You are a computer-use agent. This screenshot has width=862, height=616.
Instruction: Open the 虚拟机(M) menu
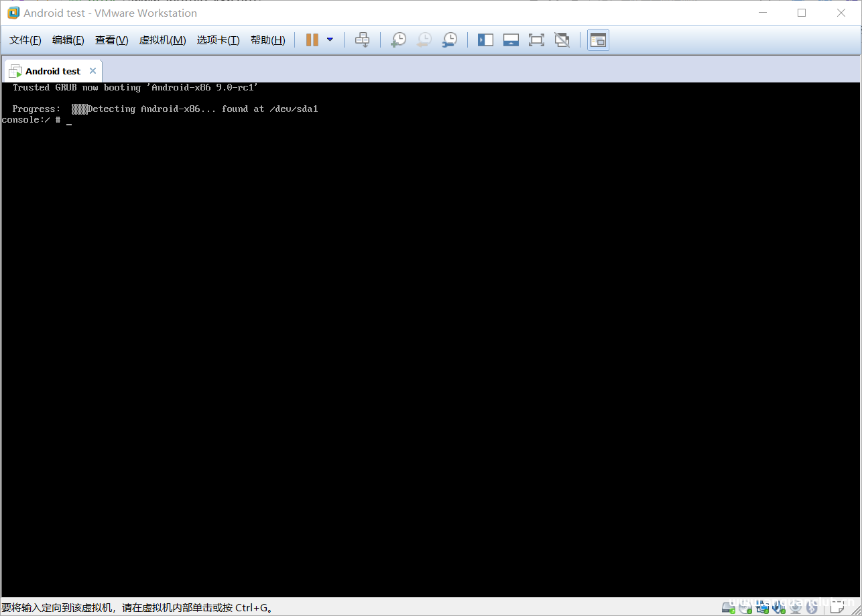coord(162,40)
